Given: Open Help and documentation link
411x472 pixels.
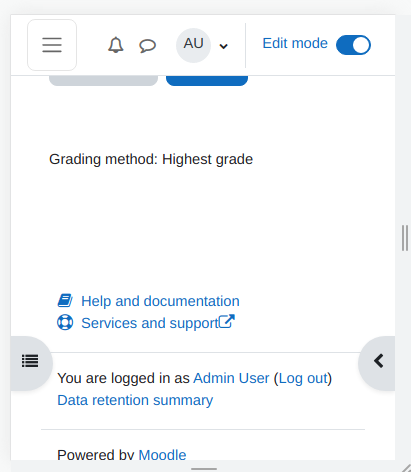Looking at the screenshot, I should (x=160, y=301).
